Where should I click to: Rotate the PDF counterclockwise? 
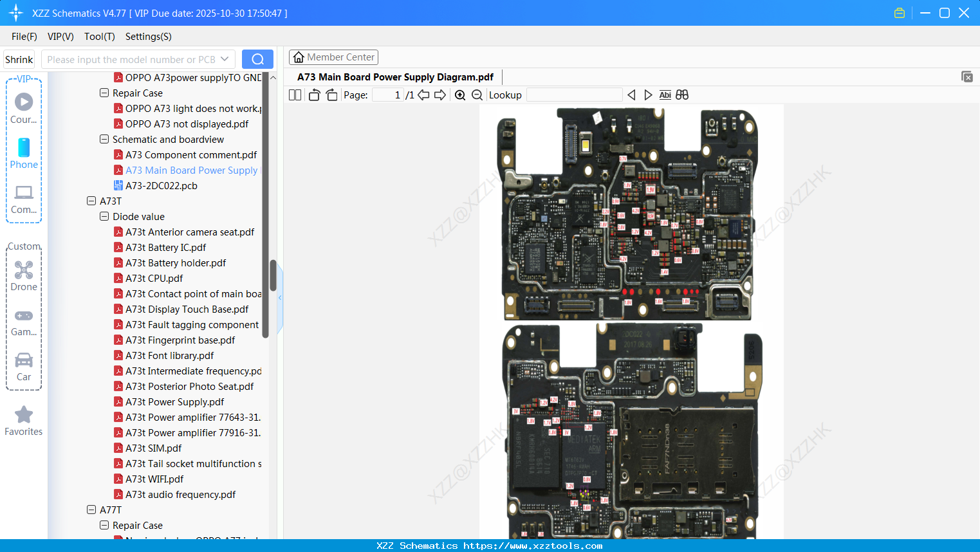pos(313,95)
